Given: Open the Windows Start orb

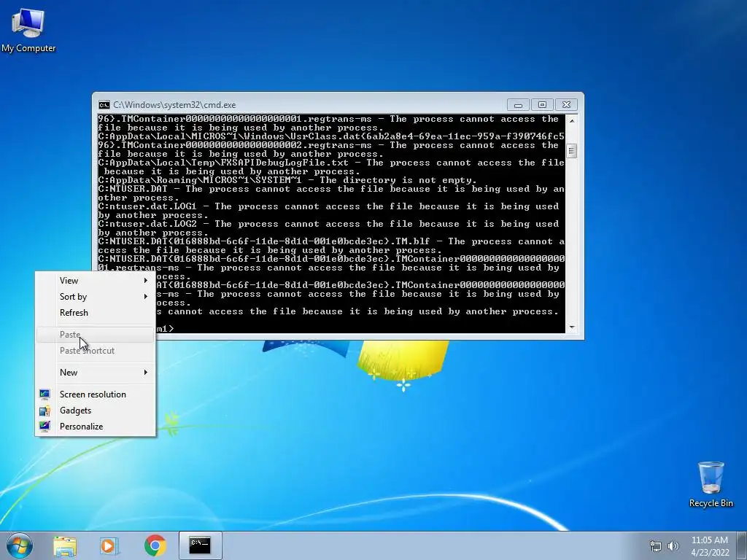Looking at the screenshot, I should tap(20, 545).
